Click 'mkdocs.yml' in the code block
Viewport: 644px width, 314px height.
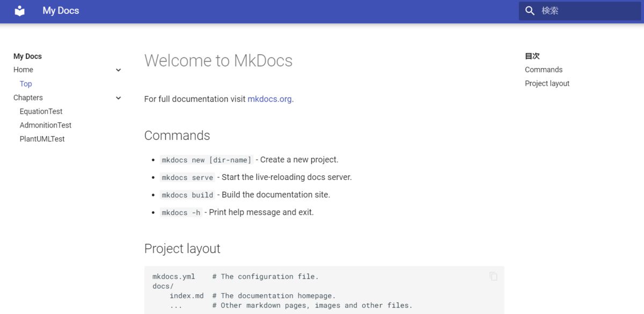tap(174, 276)
